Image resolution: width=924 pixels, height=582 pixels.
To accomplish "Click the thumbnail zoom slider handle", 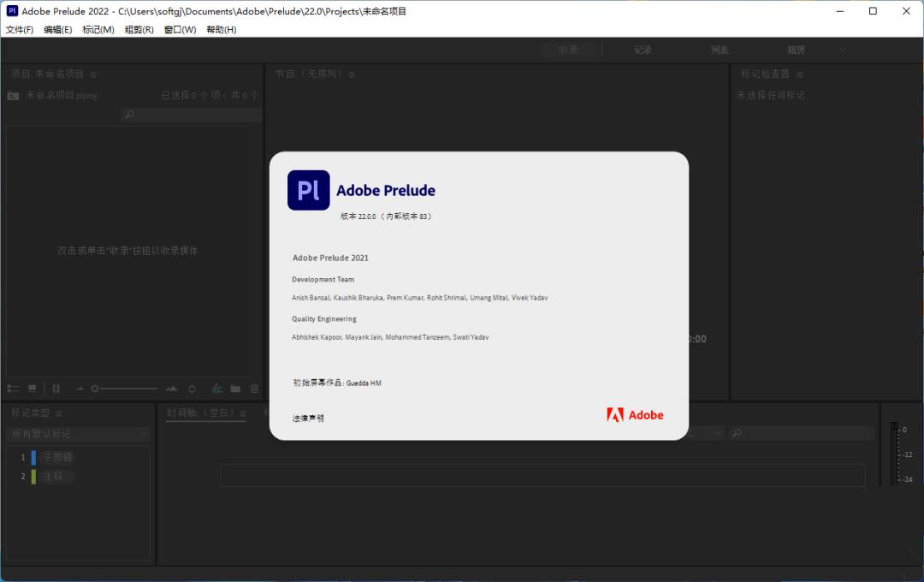I will (x=95, y=389).
